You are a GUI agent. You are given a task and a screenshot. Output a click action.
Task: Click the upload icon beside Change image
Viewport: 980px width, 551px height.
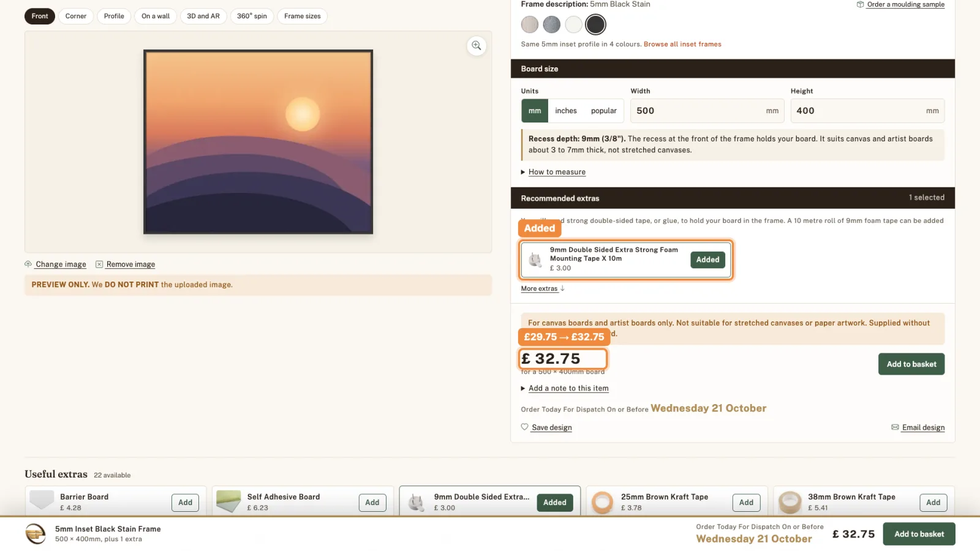pos(28,264)
